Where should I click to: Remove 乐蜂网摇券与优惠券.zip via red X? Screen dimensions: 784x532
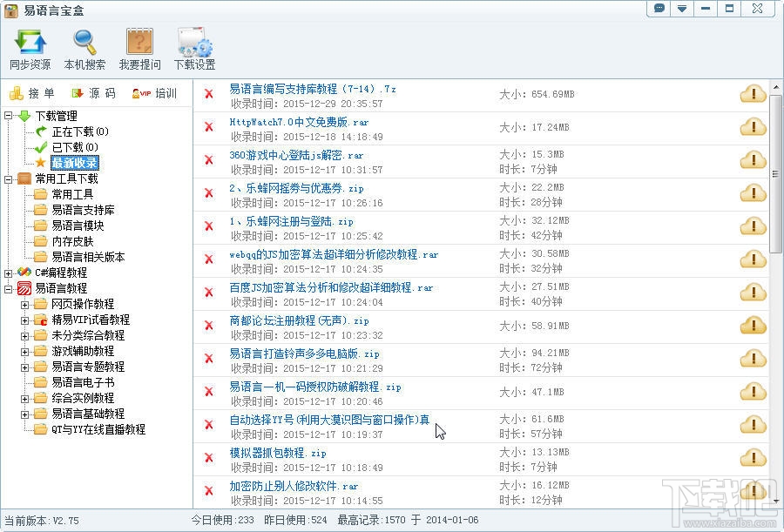[209, 193]
